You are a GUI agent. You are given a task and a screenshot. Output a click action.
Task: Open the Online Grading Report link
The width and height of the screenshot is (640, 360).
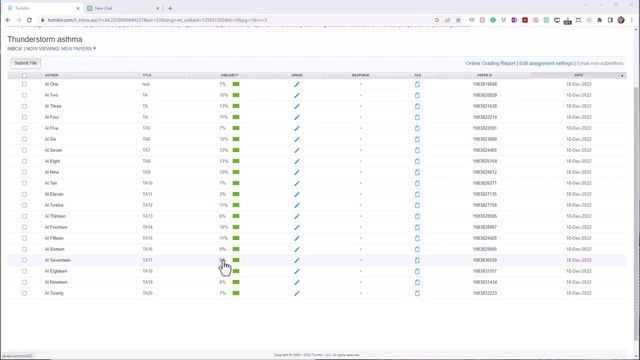point(491,63)
